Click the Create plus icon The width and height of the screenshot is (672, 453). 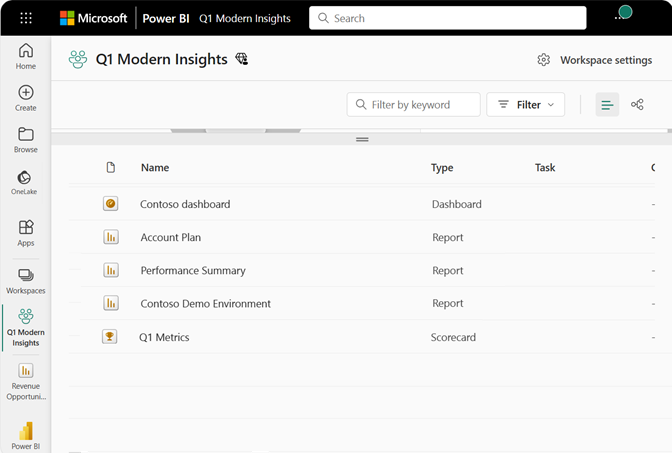[x=26, y=98]
